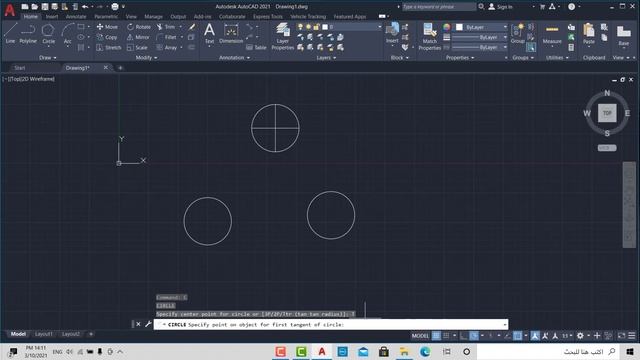
Task: Expand the Modify panel
Action: pos(146,58)
